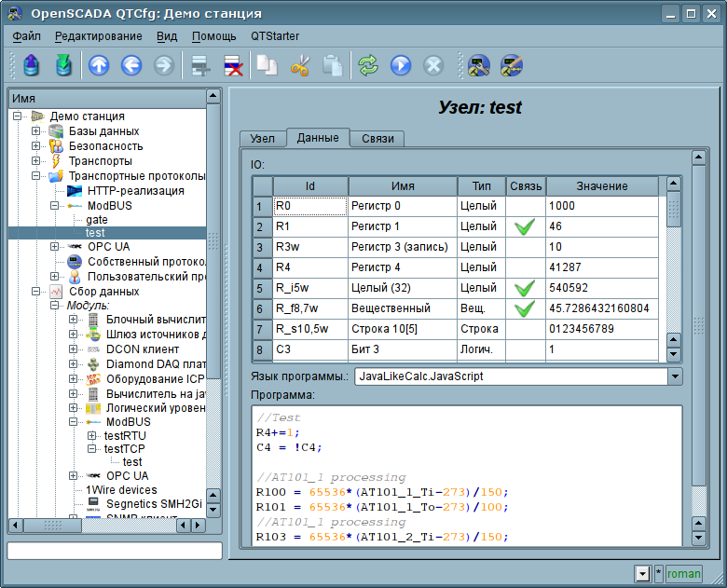
Task: Switch to the Связи tab
Action: point(377,139)
